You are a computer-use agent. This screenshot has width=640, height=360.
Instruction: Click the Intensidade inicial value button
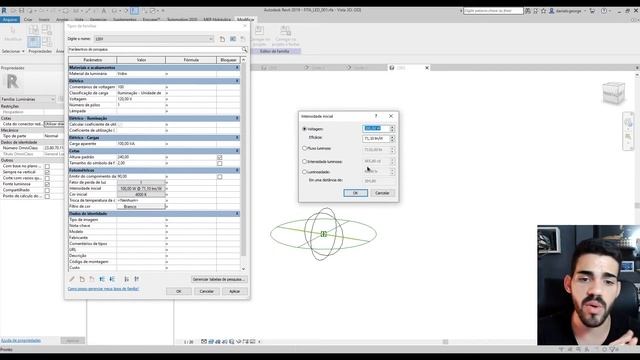coord(141,189)
